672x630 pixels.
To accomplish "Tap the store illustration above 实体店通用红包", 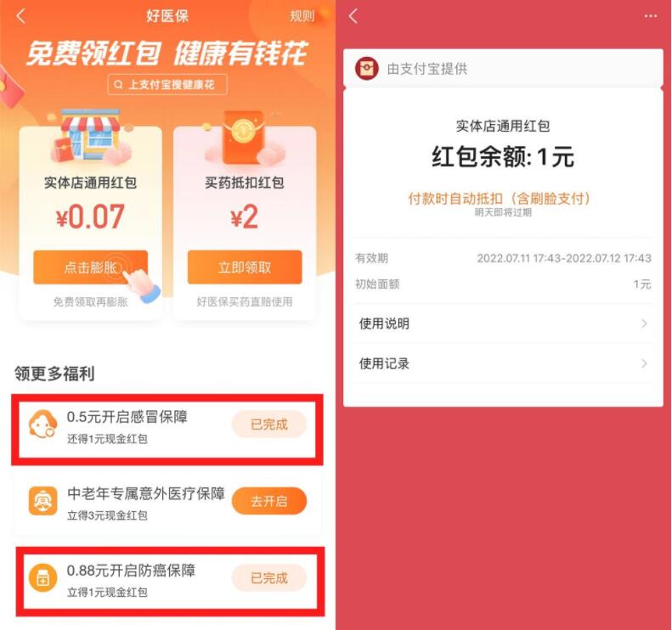I will click(91, 137).
